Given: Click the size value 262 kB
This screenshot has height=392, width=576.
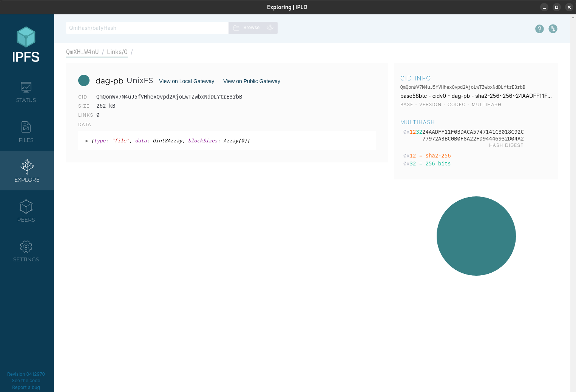Looking at the screenshot, I should [x=106, y=106].
